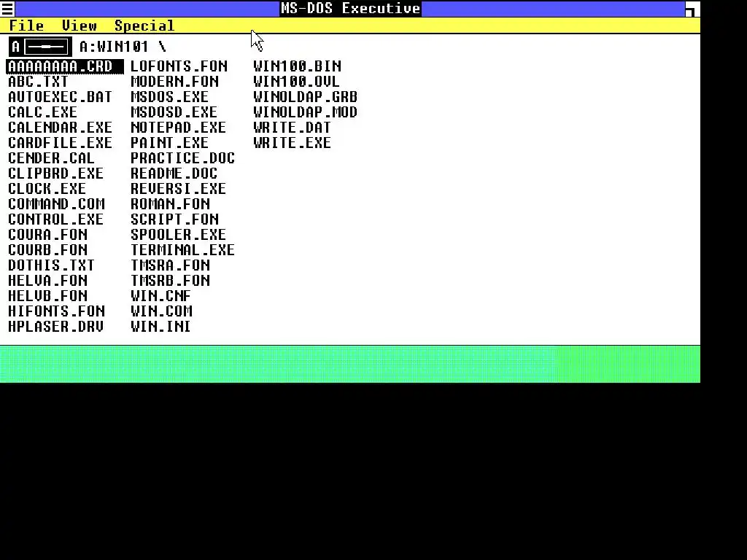Select ROMAN.FON
Image resolution: width=747 pixels, height=560 pixels.
(x=171, y=204)
